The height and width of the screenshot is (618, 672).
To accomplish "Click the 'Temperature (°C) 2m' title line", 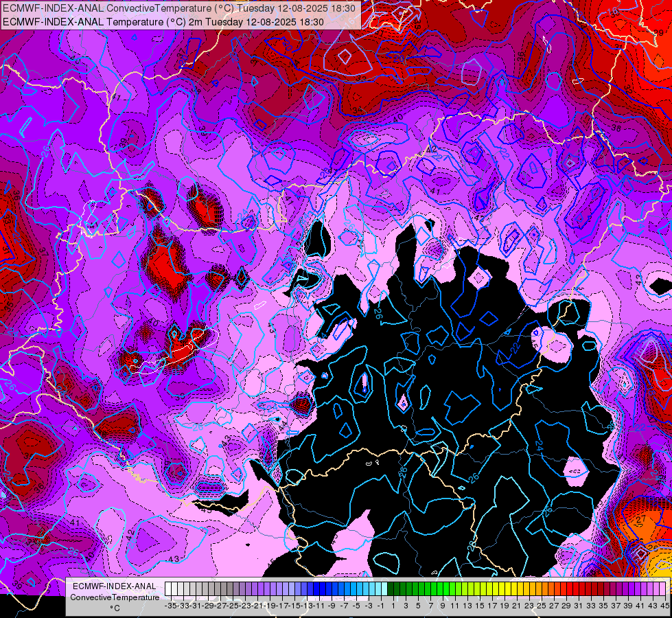I will pos(163,22).
